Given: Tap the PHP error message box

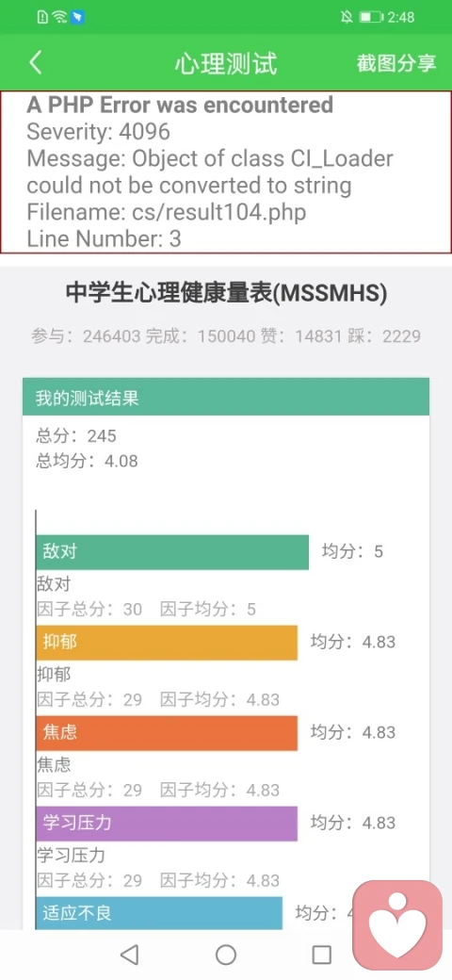Looking at the screenshot, I should (226, 171).
